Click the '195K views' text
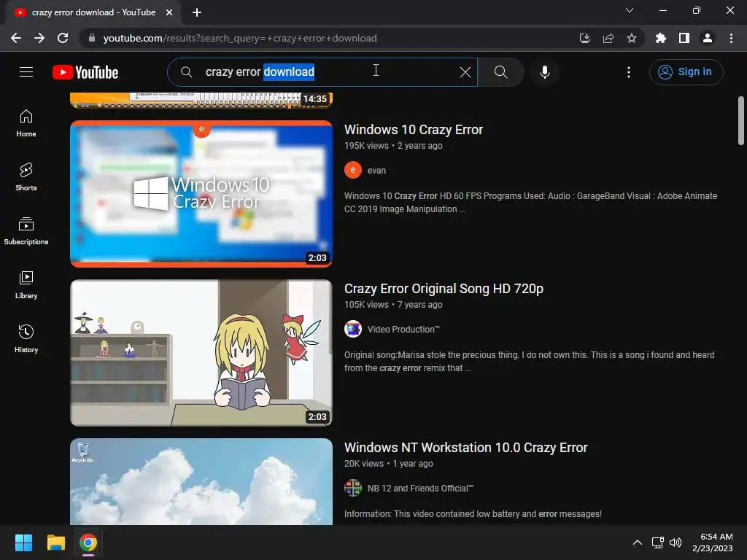Viewport: 747px width, 560px height. point(366,146)
